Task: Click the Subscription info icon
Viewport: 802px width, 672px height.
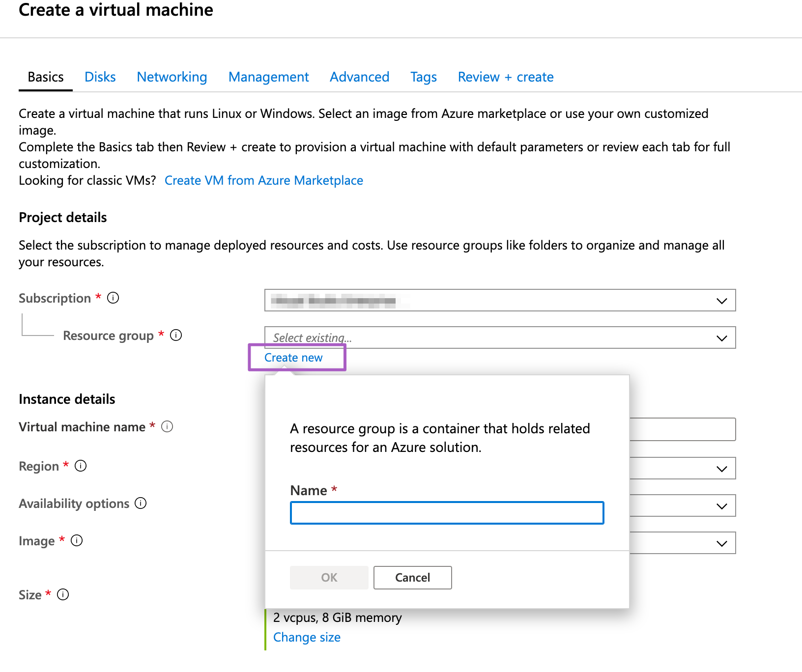Action: point(113,298)
